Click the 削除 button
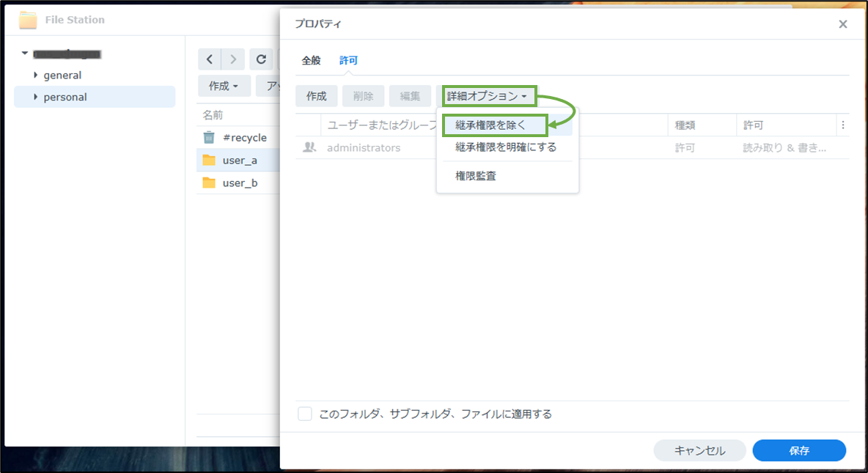The width and height of the screenshot is (868, 473). [x=363, y=96]
